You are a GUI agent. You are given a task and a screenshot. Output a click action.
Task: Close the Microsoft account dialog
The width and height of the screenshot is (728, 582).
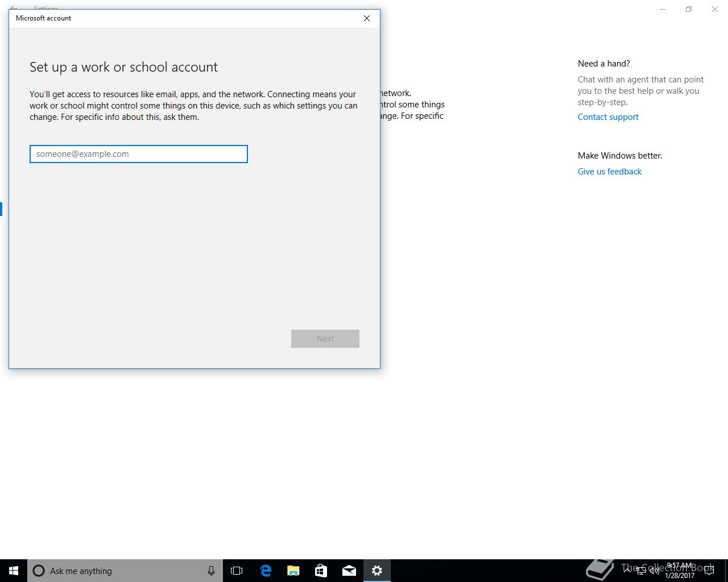pyautogui.click(x=367, y=18)
